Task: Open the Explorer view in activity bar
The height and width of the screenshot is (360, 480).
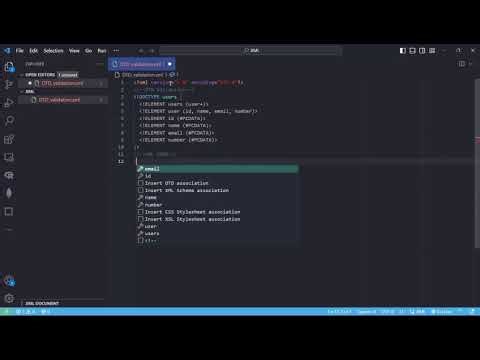Action: point(9,67)
